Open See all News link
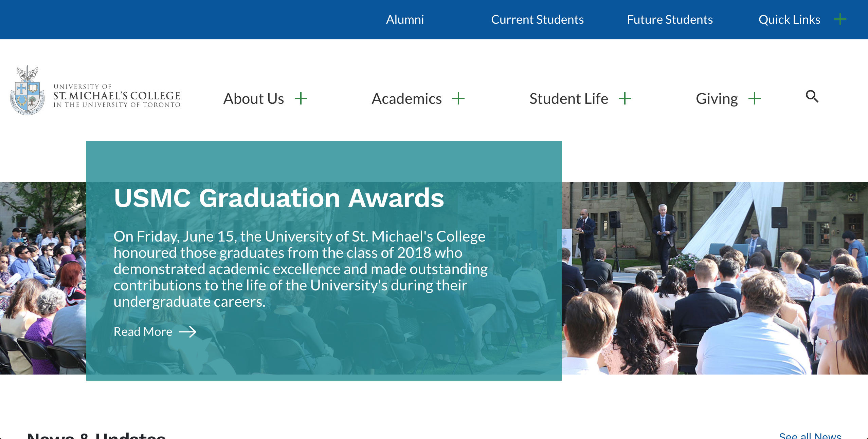Viewport: 868px width, 439px height. (x=810, y=435)
